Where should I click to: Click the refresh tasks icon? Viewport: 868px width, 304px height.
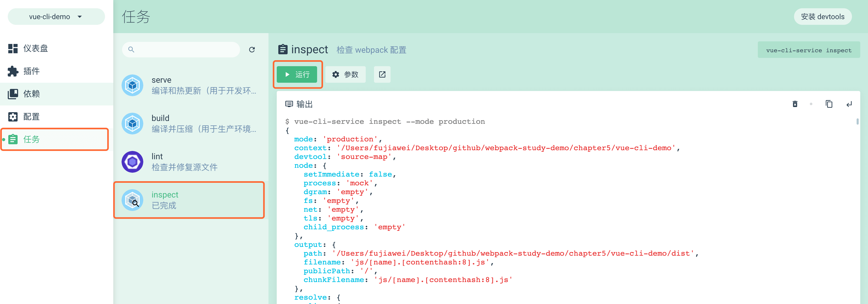(252, 50)
